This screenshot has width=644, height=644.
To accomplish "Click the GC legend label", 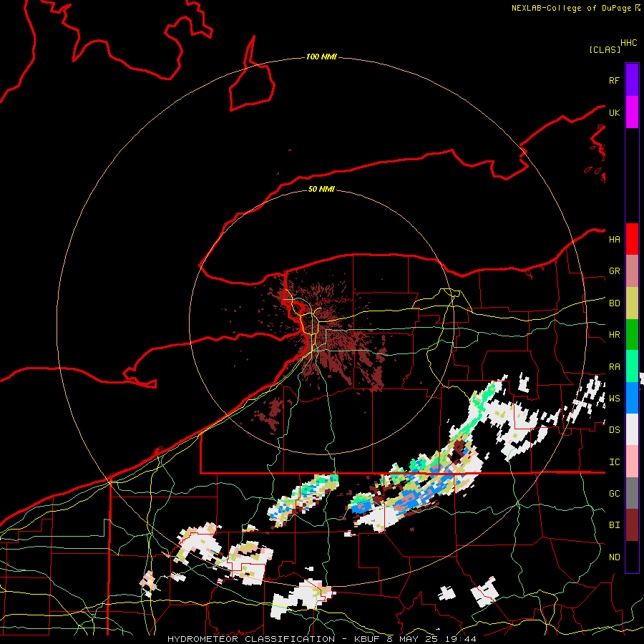I will (614, 494).
